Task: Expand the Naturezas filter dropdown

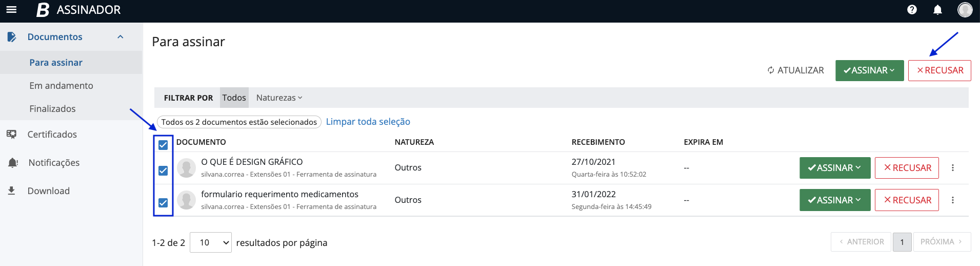Action: tap(279, 98)
